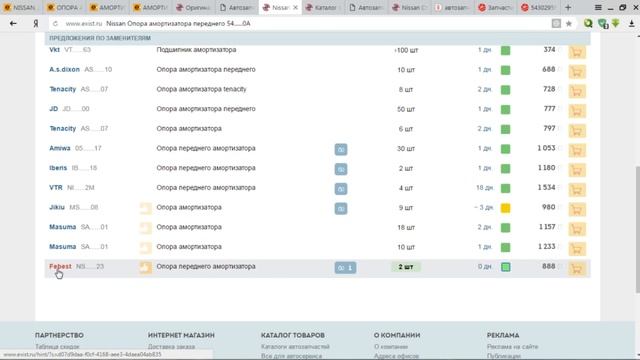Screen dimensions: 640x360
Task: Open photo icon in VTR row
Action: click(341, 189)
